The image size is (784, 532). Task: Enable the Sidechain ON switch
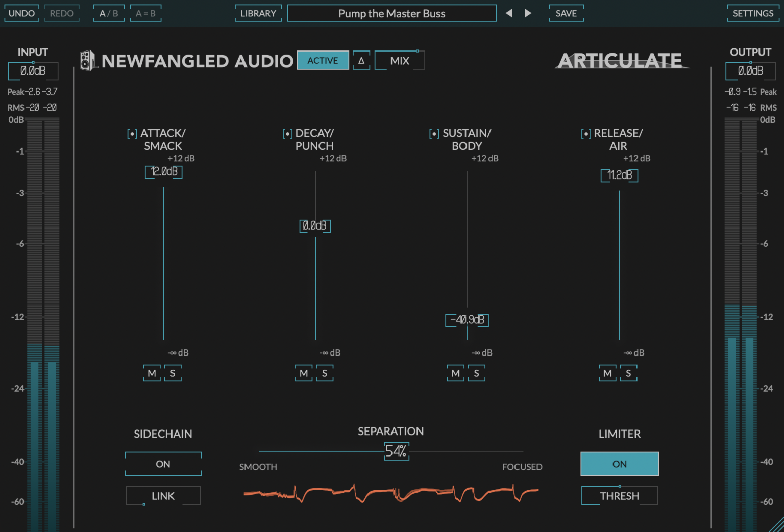(163, 464)
